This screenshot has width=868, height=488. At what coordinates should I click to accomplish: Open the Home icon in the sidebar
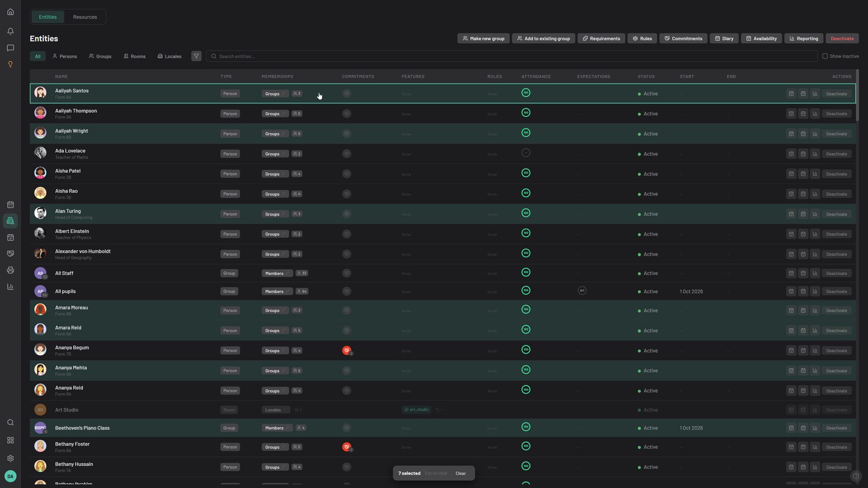(10, 12)
